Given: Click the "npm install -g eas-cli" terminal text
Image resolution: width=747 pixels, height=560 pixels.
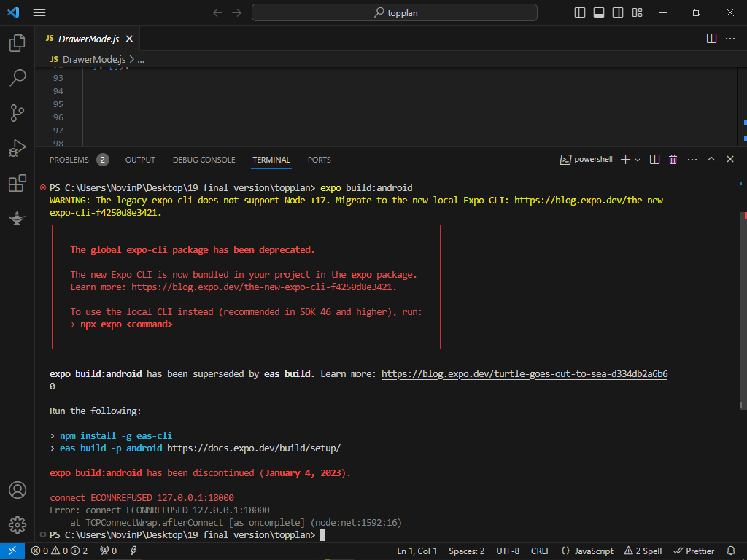Looking at the screenshot, I should (116, 436).
